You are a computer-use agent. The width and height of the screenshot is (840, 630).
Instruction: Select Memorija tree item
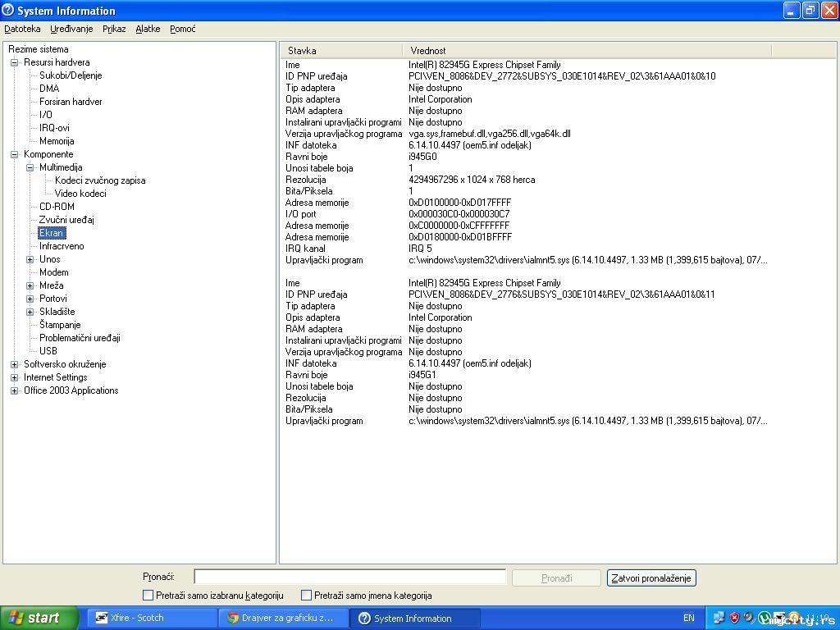point(57,141)
